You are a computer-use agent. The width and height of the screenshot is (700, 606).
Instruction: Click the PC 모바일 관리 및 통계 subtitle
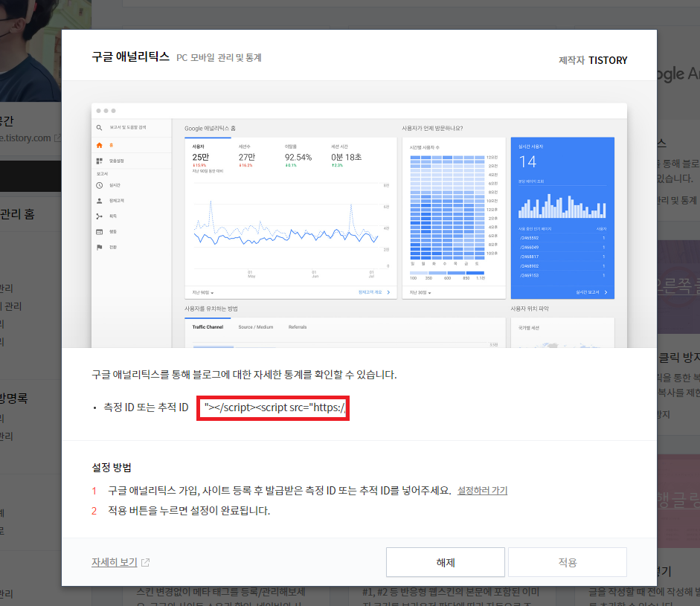pyautogui.click(x=219, y=57)
